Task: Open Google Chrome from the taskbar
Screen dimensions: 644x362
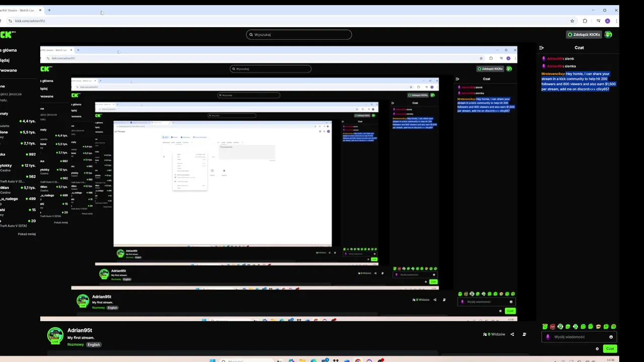Action: [x=358, y=360]
